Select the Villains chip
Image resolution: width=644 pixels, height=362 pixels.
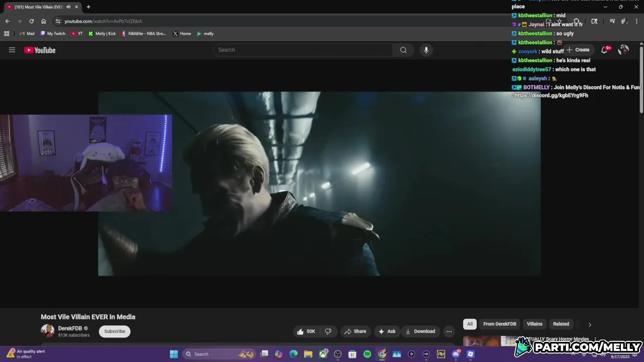tap(534, 324)
